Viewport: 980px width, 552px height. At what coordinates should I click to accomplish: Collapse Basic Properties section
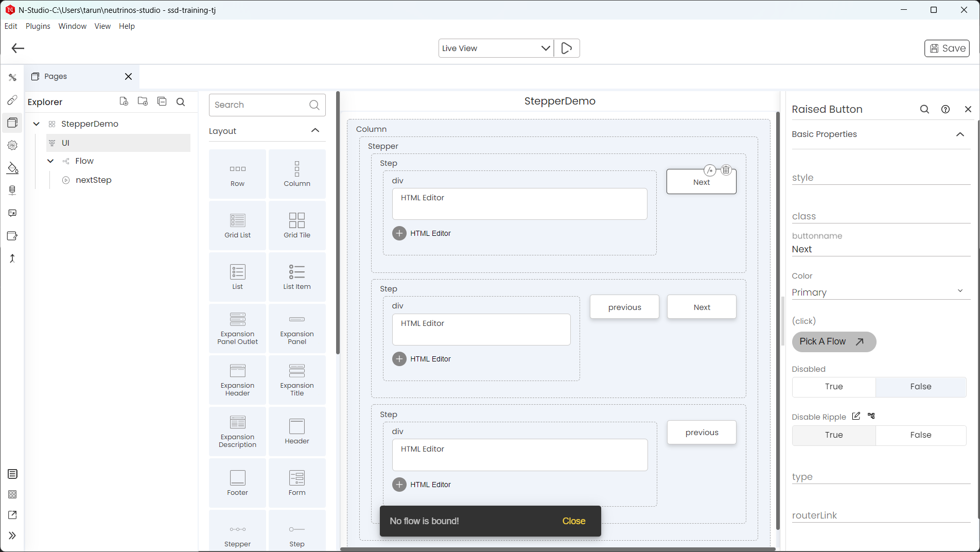click(x=960, y=134)
